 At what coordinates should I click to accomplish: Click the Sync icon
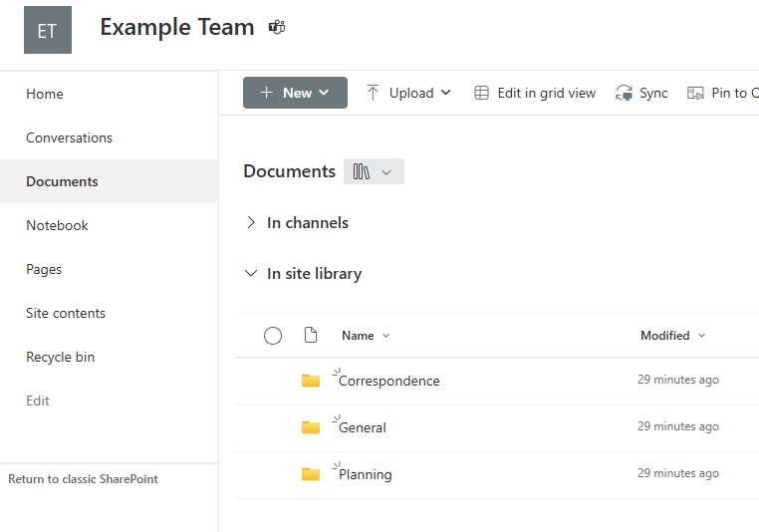[x=624, y=93]
